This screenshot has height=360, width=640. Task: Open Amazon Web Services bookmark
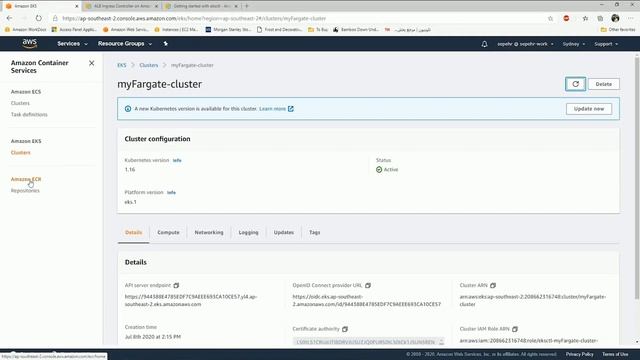pyautogui.click(x=126, y=30)
